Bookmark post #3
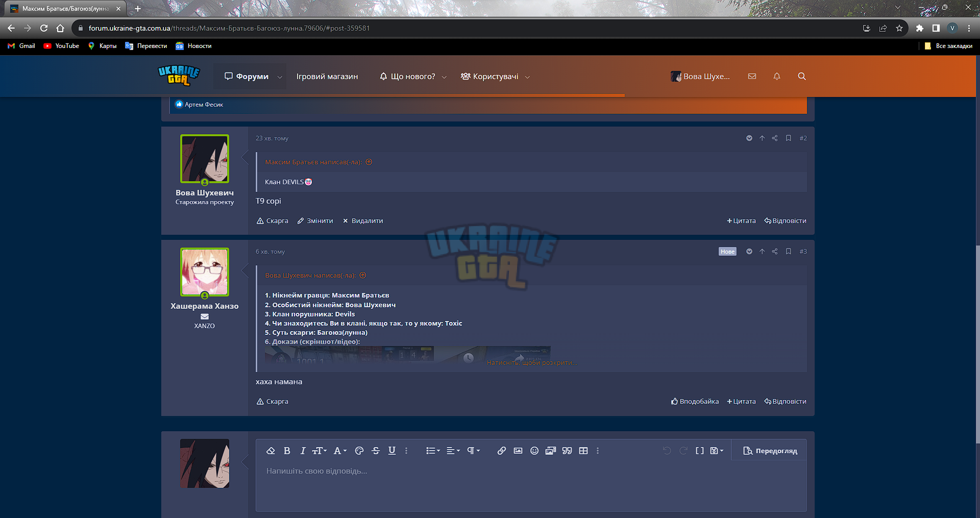The image size is (980, 518). [x=789, y=252]
